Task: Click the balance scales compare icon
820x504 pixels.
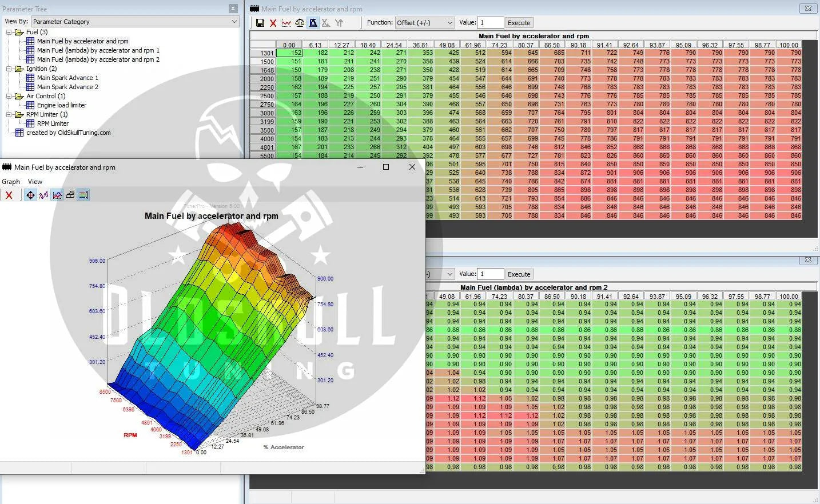Action: (x=300, y=23)
